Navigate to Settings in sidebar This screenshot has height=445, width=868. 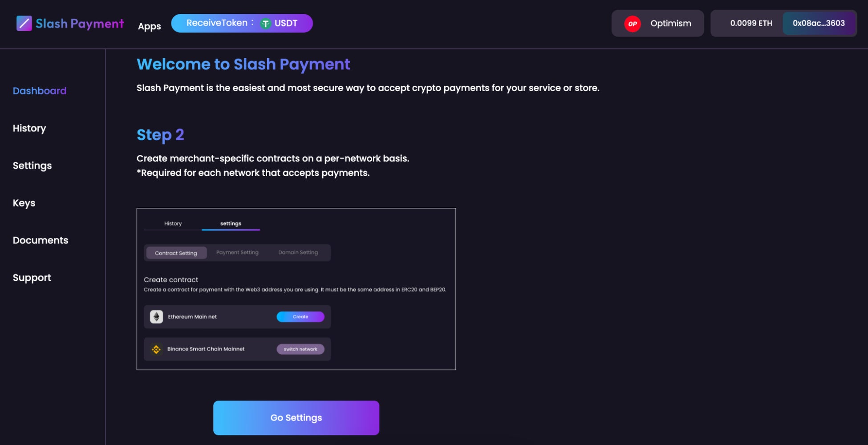[32, 166]
